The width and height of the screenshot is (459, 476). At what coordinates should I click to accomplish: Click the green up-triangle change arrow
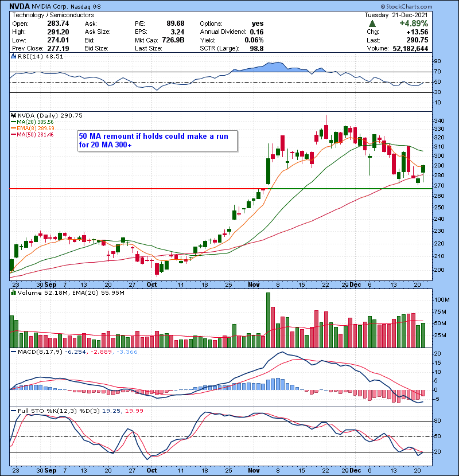click(x=372, y=24)
